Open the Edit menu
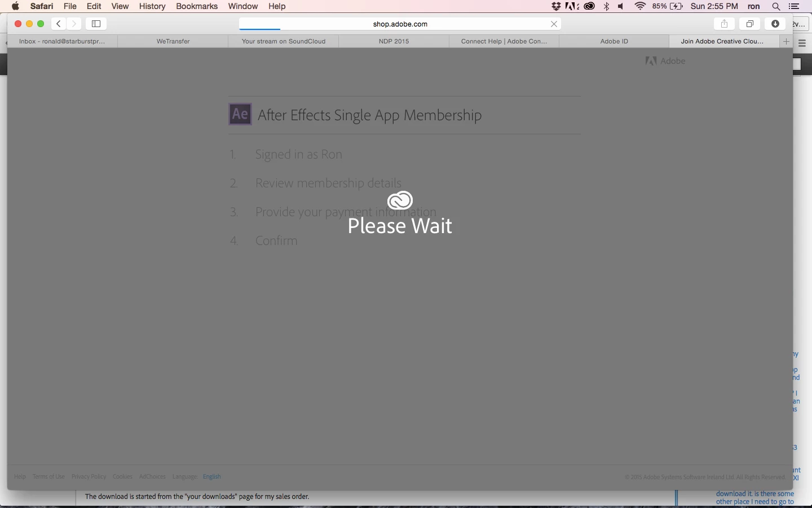812x508 pixels. tap(94, 6)
